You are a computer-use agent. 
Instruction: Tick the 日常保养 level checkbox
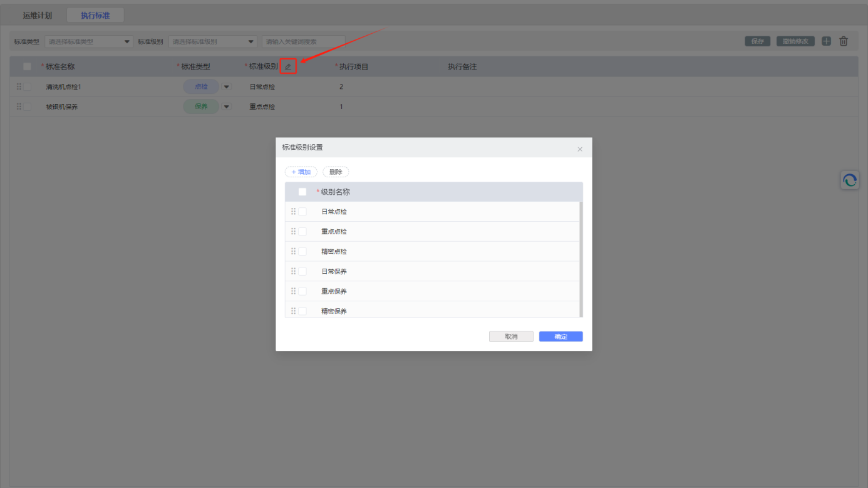pyautogui.click(x=302, y=271)
